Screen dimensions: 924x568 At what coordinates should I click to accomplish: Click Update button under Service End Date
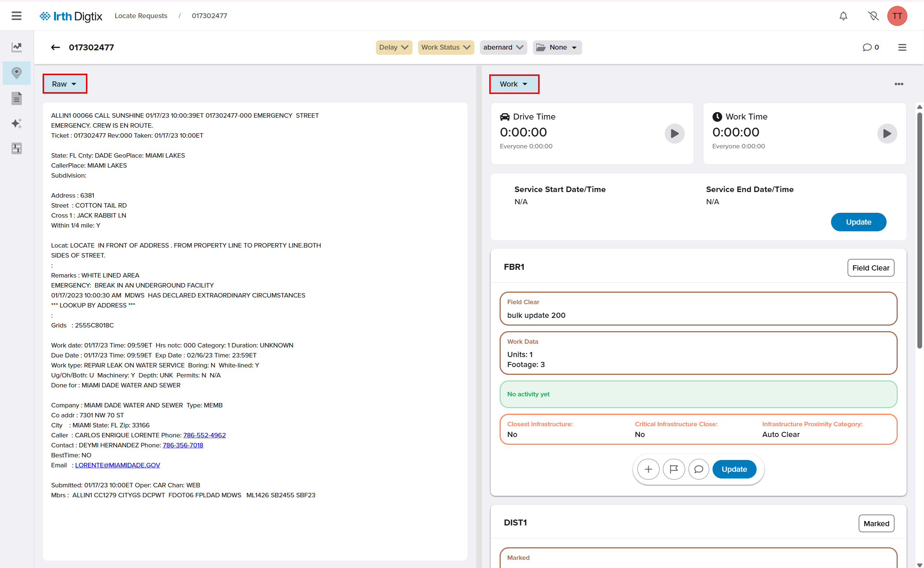tap(858, 222)
